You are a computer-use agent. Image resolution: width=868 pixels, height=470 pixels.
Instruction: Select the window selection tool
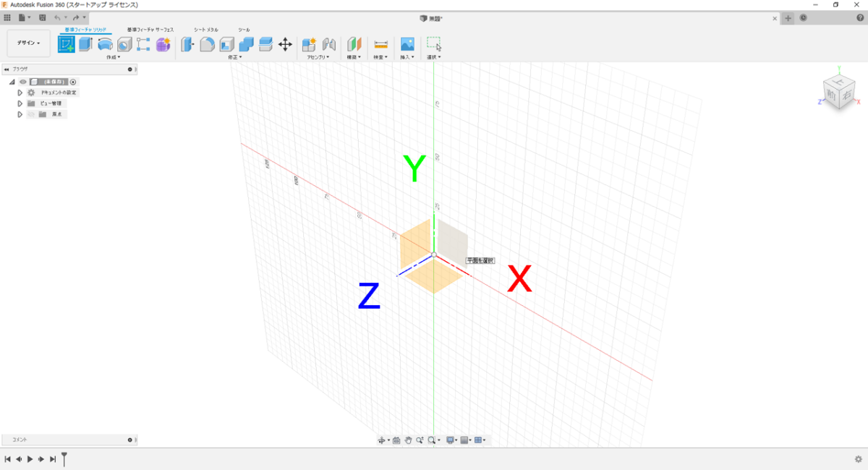point(433,44)
